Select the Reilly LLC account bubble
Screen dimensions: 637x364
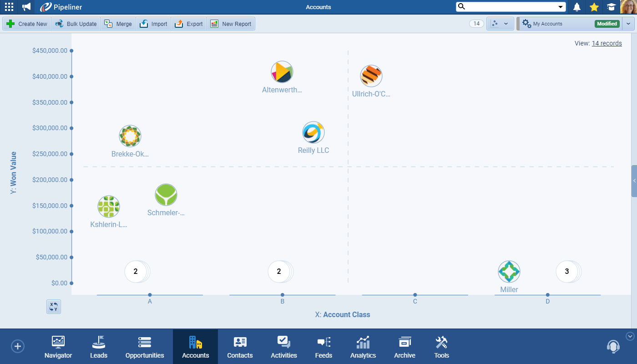point(313,133)
